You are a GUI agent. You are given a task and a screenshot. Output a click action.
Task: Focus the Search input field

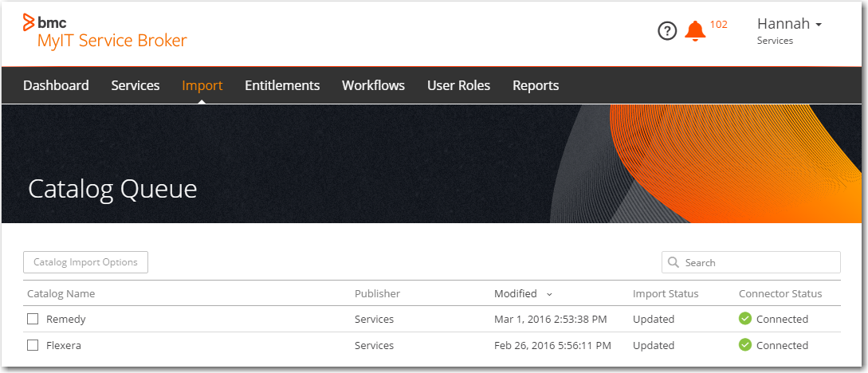click(757, 262)
